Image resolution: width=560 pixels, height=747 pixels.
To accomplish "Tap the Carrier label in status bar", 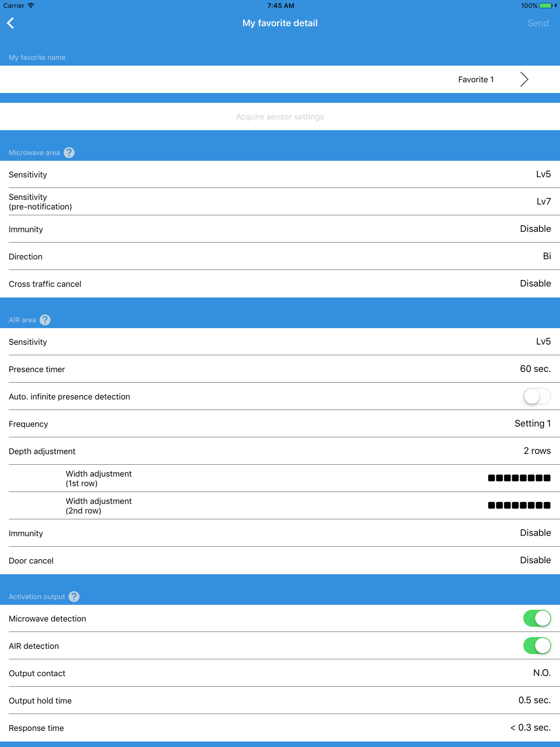I will (14, 5).
